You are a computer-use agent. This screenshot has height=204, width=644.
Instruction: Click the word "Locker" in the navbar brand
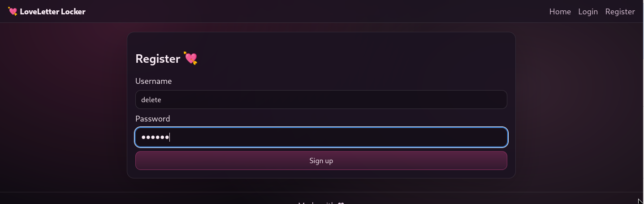[73, 12]
